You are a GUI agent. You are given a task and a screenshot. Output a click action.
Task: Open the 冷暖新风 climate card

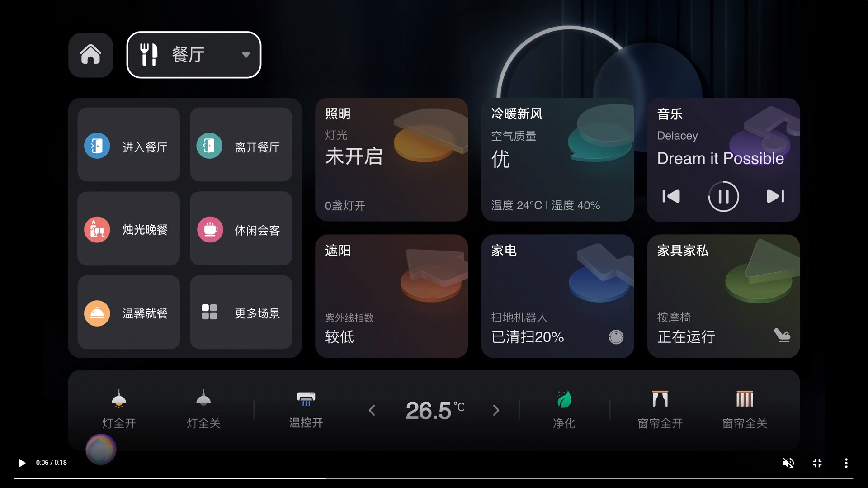pyautogui.click(x=557, y=160)
